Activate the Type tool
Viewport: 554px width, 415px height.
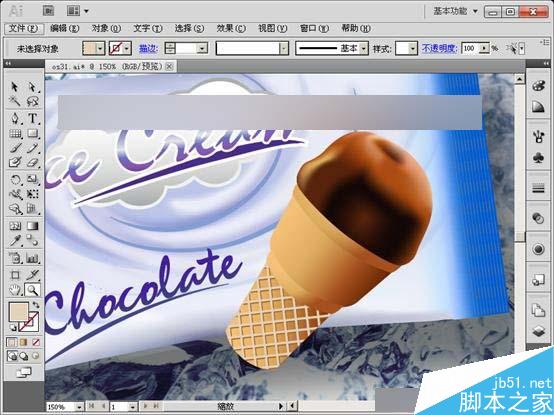pos(32,118)
